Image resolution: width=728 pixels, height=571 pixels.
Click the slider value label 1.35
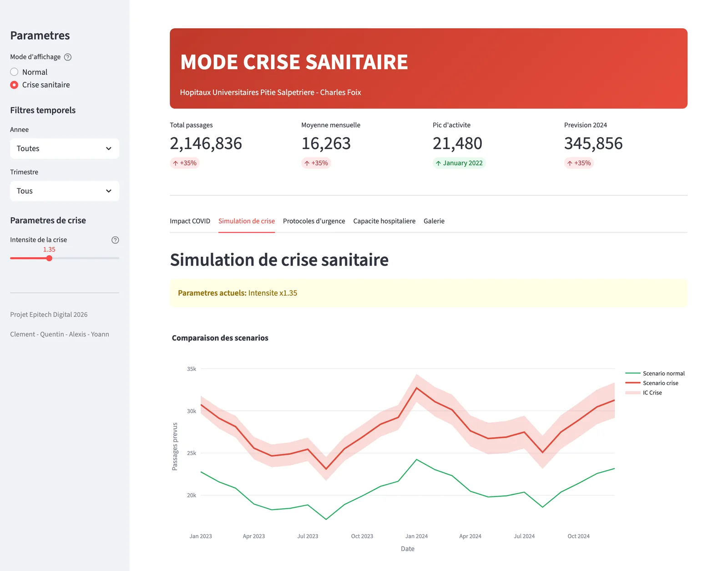(x=49, y=250)
